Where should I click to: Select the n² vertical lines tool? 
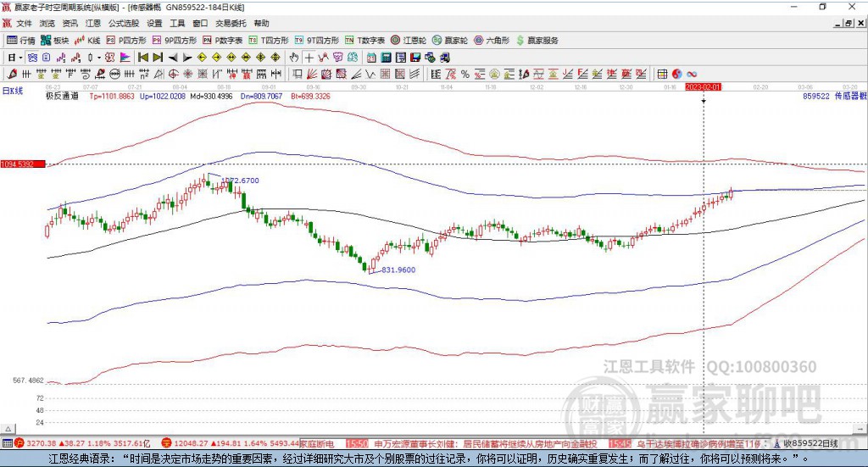(x=144, y=74)
